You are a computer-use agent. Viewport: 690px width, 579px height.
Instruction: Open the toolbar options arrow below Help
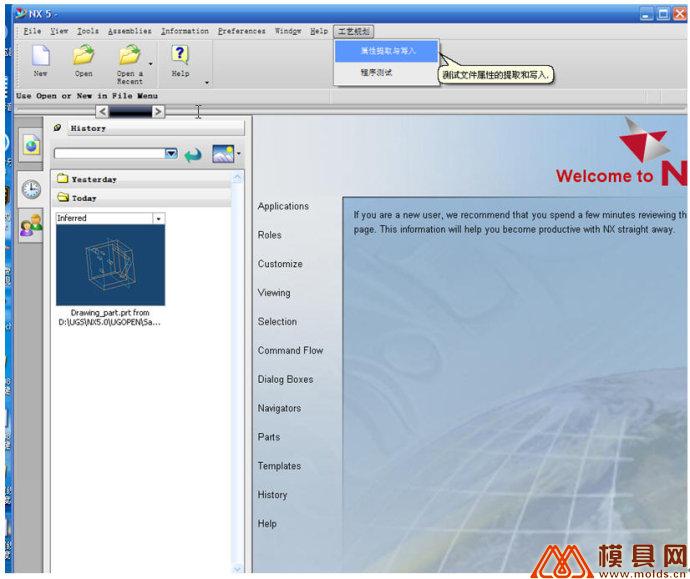[207, 83]
